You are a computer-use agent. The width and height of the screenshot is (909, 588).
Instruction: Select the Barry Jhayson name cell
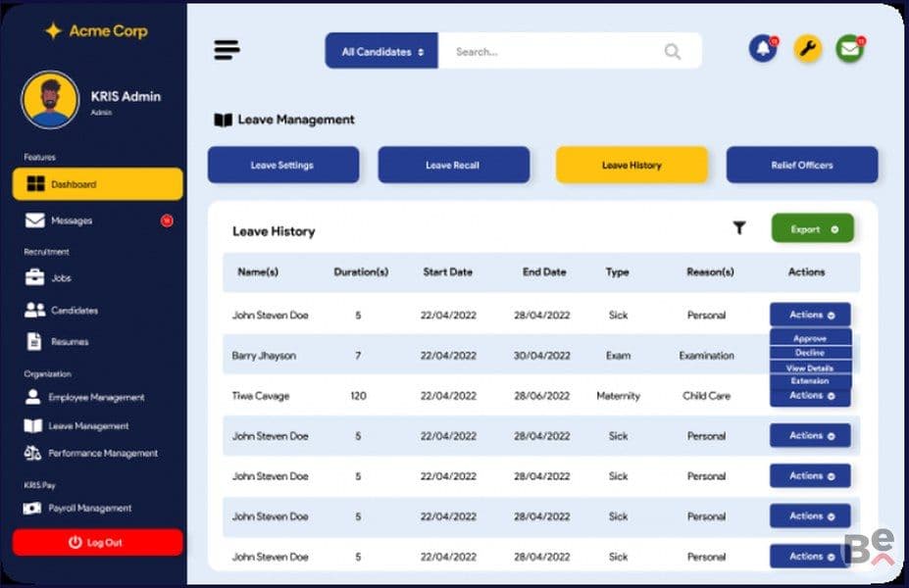click(x=264, y=356)
